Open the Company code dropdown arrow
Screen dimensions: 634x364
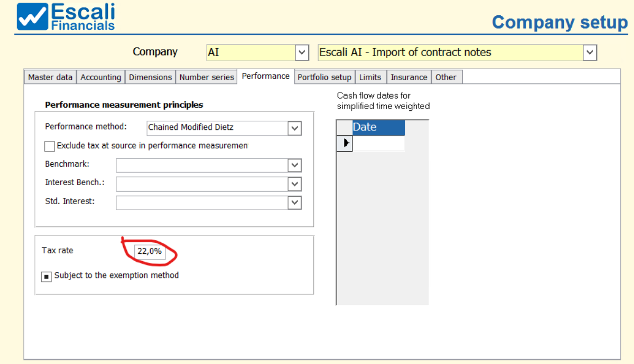[302, 52]
